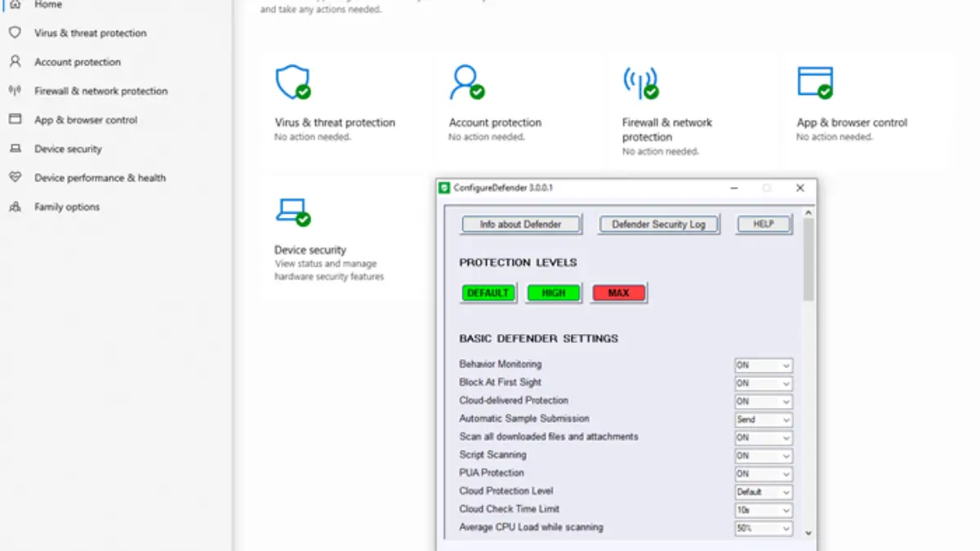The image size is (980, 551).
Task: Click the ConfigureDefender scrollbar down arrow
Action: pyautogui.click(x=808, y=532)
